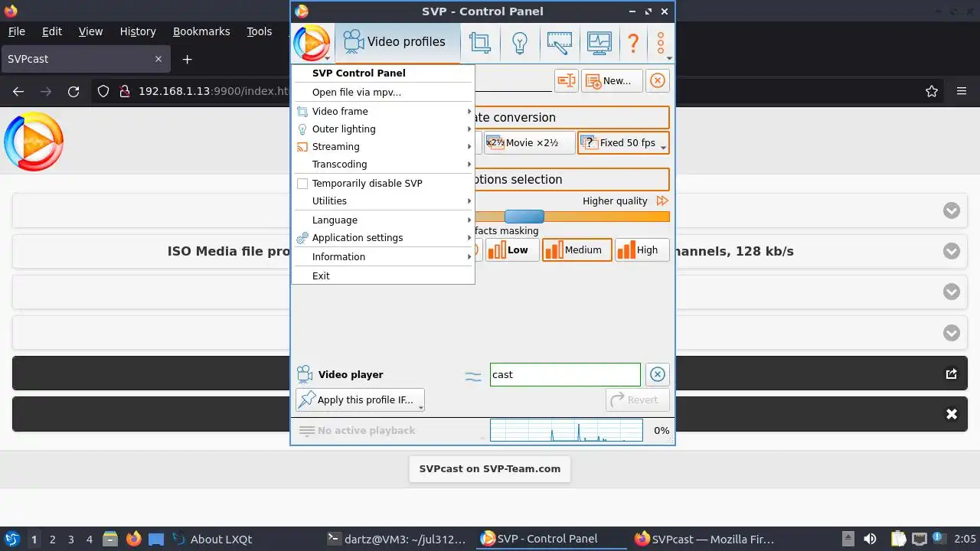Click the Firefox back arrow

coord(18,91)
